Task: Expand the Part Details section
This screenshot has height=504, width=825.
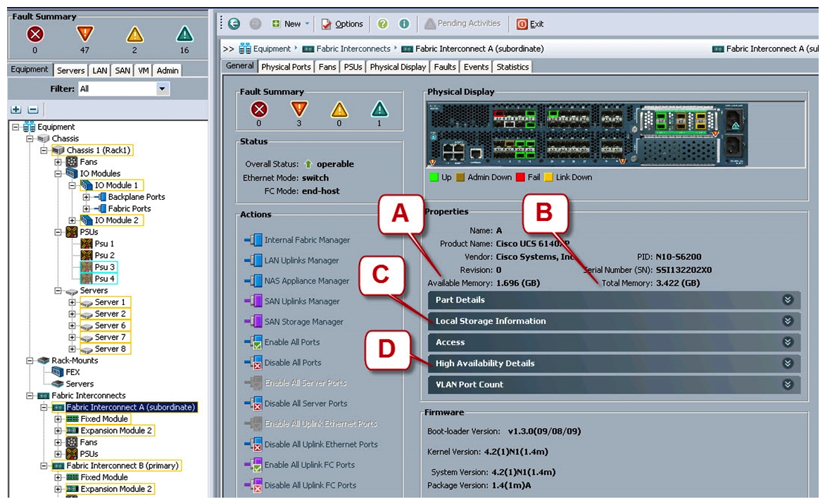Action: point(615,300)
